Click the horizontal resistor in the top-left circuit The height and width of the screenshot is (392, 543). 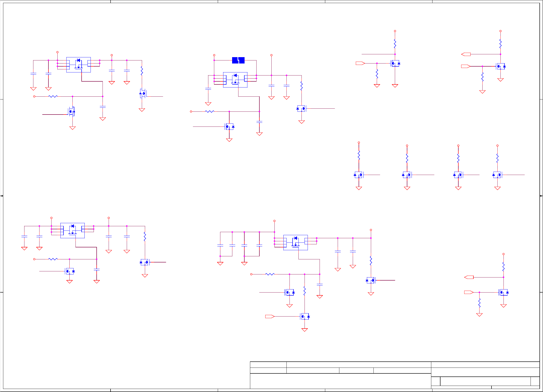(53, 96)
